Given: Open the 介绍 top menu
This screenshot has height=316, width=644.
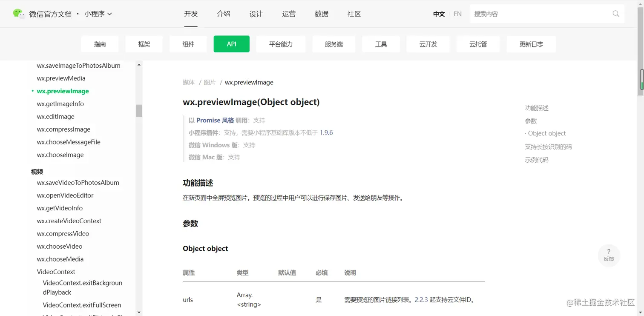Looking at the screenshot, I should point(224,14).
